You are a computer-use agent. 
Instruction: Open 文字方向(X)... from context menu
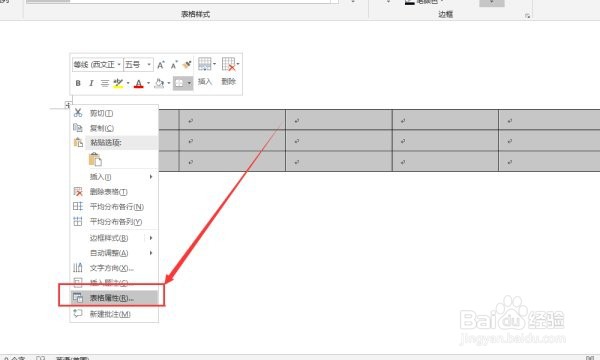[x=114, y=268]
